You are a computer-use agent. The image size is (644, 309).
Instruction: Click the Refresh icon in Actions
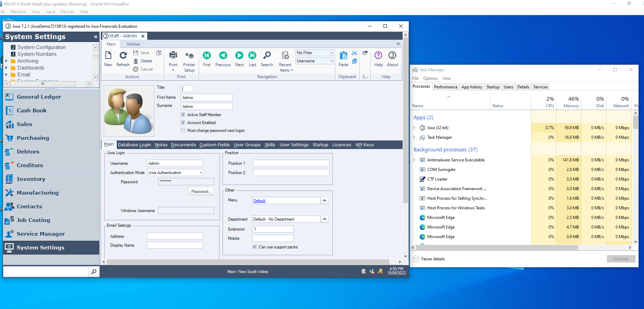coord(123,56)
